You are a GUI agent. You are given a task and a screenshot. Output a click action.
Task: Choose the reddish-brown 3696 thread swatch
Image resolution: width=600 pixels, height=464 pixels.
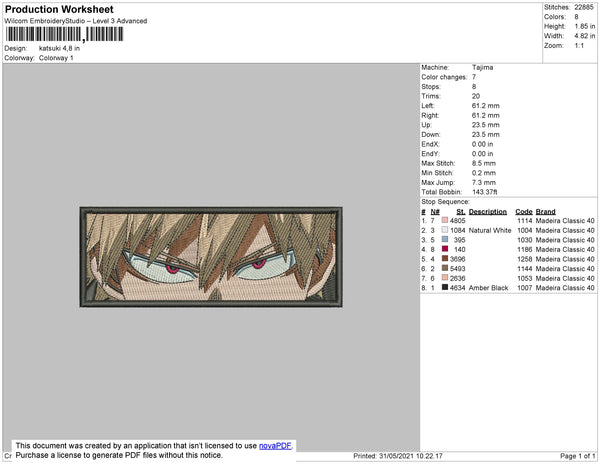pos(445,259)
